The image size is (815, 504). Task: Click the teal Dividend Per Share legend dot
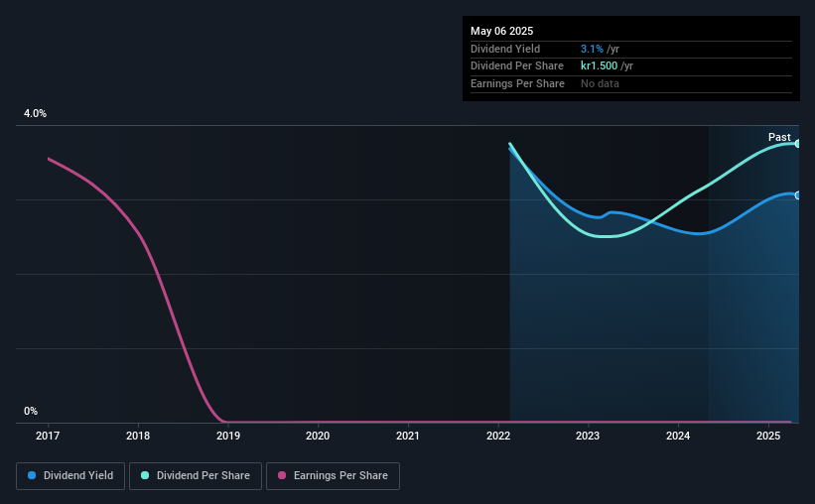pos(145,475)
